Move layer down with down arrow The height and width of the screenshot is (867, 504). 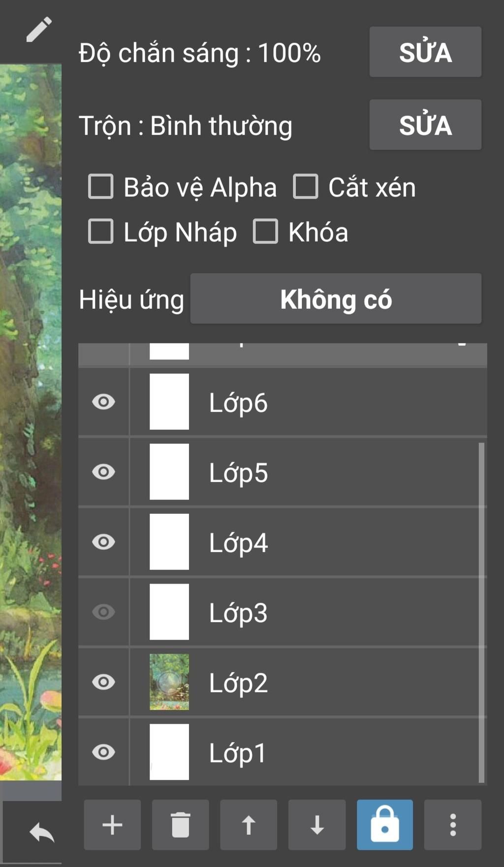pyautogui.click(x=317, y=825)
